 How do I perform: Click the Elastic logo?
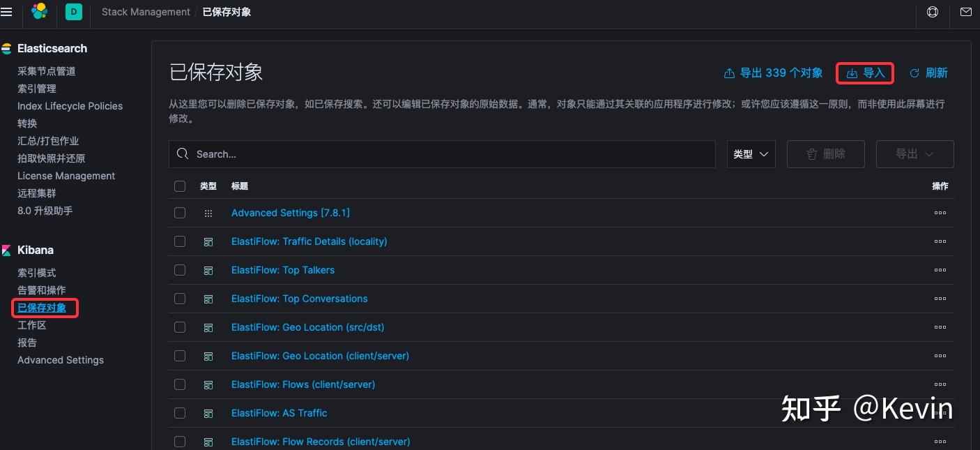39,11
